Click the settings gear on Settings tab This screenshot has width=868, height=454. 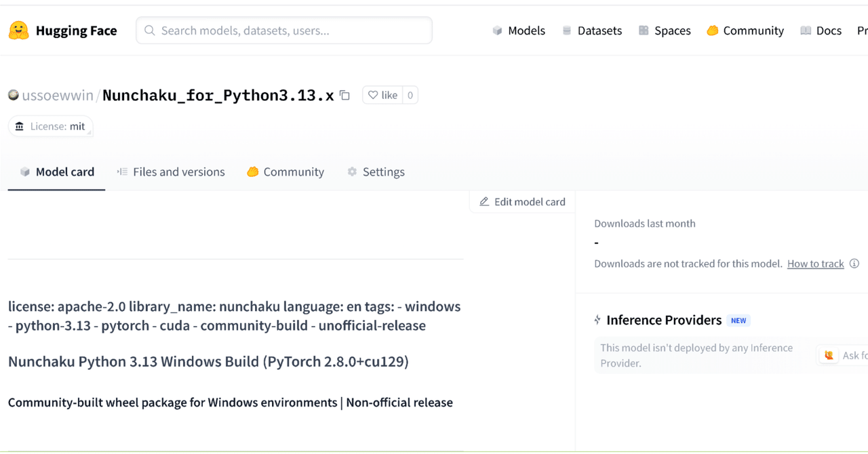tap(352, 171)
